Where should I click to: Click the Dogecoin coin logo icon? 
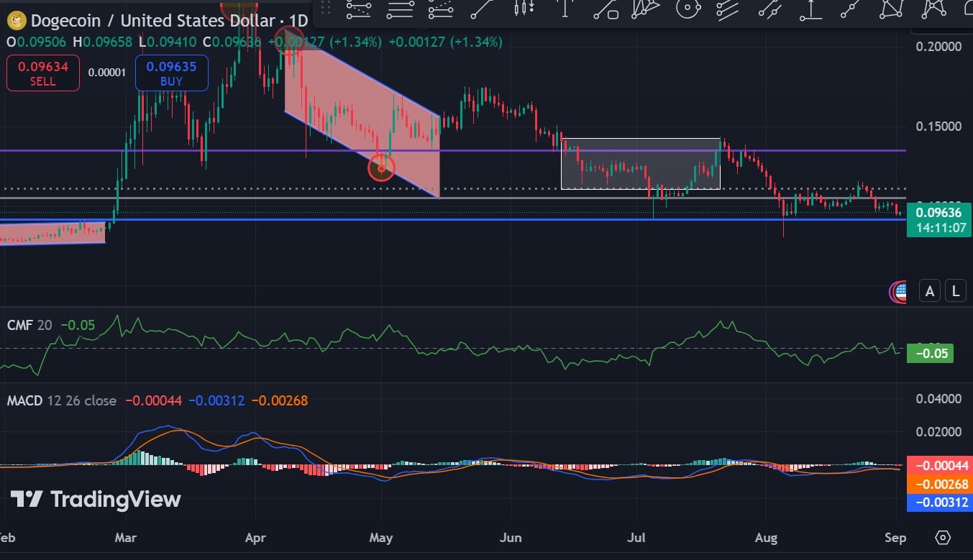click(17, 21)
